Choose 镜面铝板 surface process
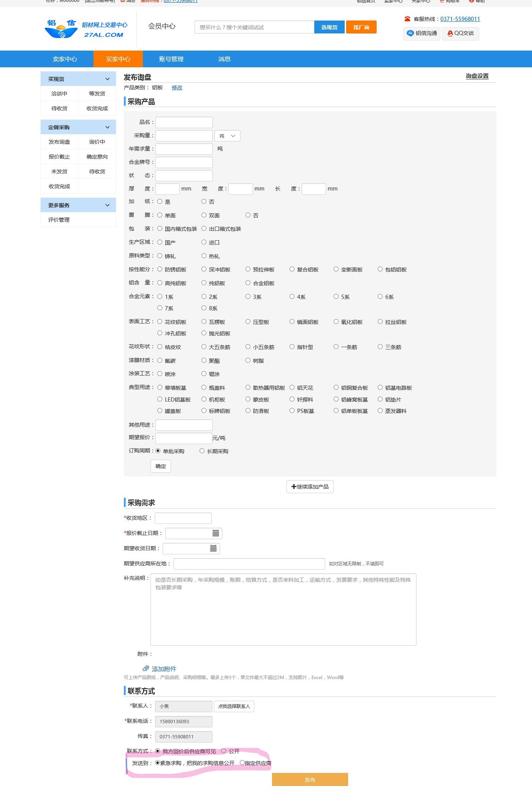 tap(292, 322)
